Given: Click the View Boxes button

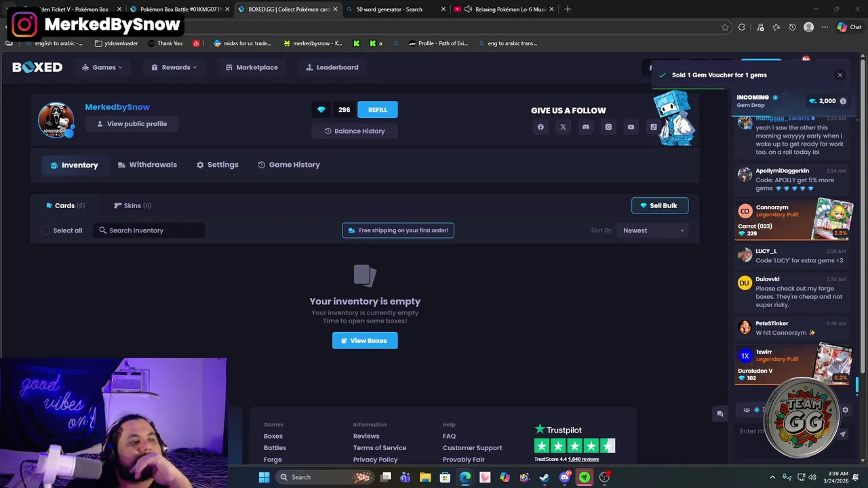Looking at the screenshot, I should pos(365,341).
